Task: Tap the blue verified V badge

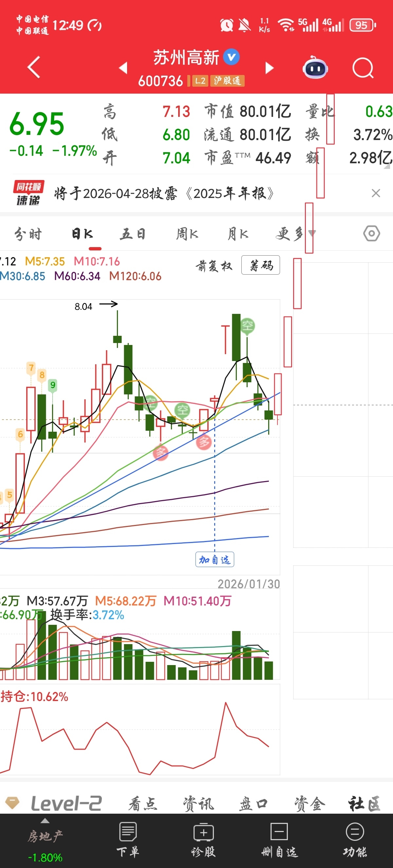Action: [232, 57]
